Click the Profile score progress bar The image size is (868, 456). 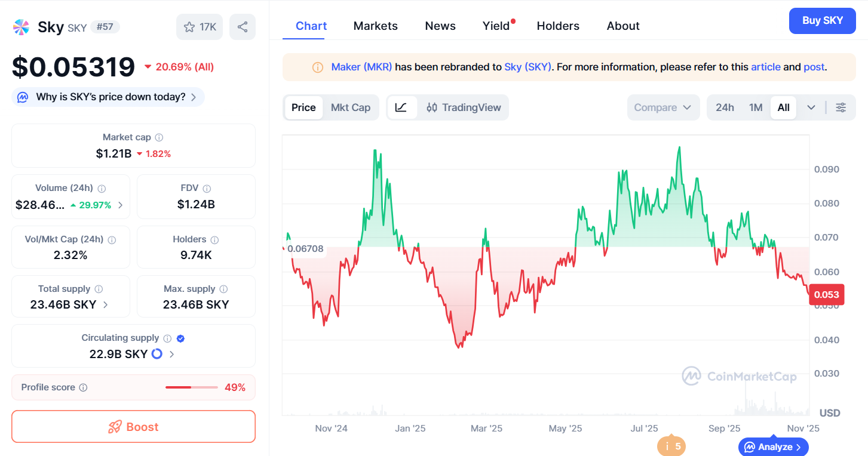(x=191, y=387)
